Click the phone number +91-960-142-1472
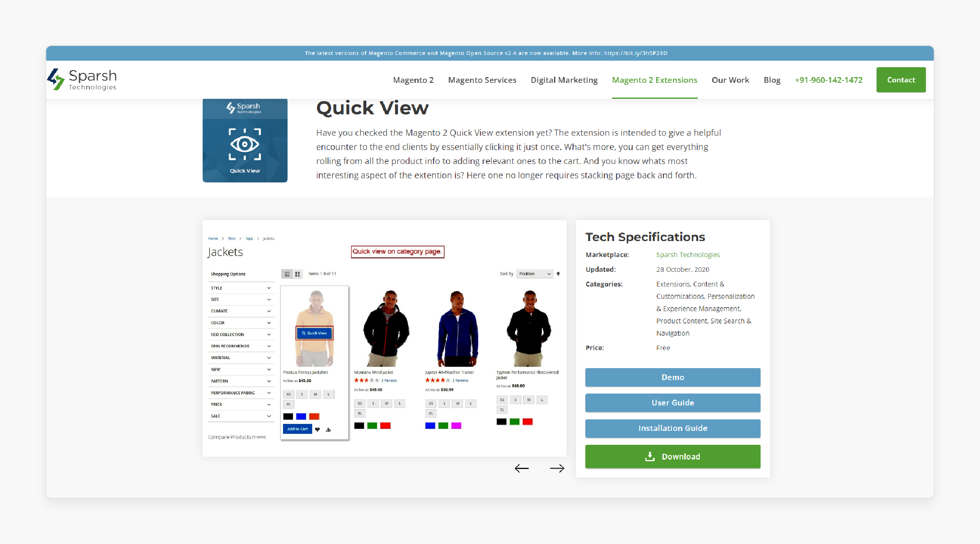 click(829, 80)
